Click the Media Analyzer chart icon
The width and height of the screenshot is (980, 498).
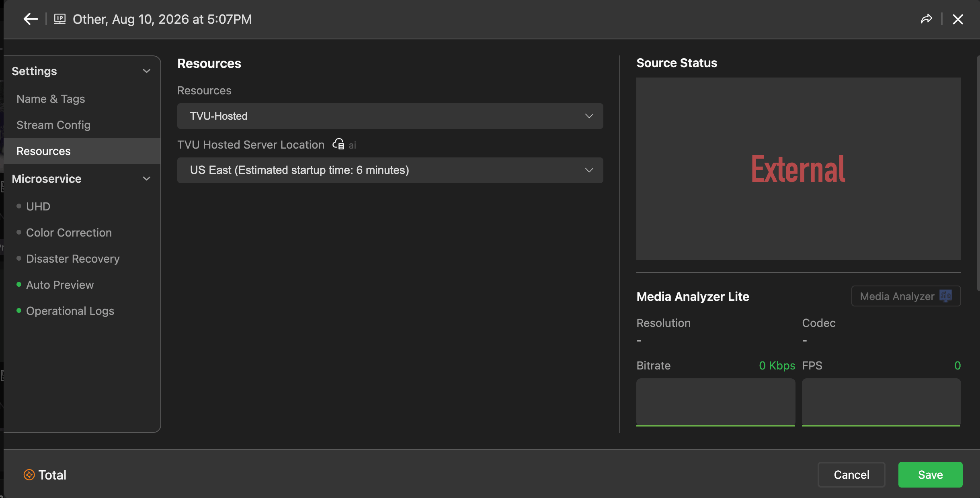[x=945, y=296]
